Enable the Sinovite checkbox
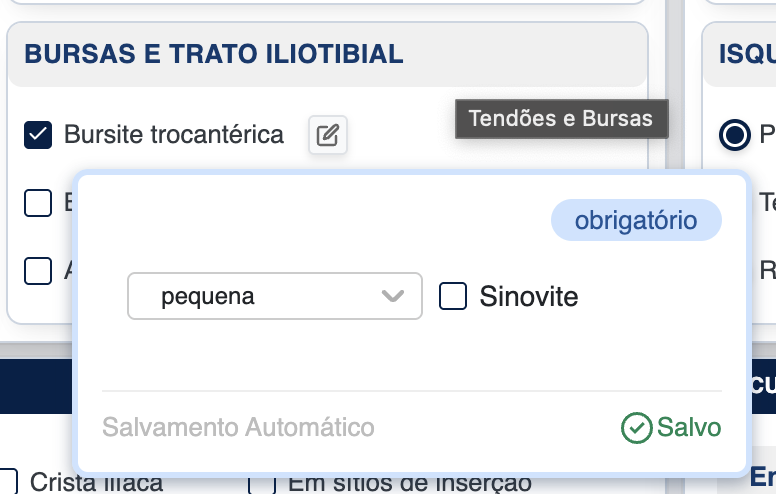Viewport: 776px width, 494px height. pyautogui.click(x=454, y=296)
